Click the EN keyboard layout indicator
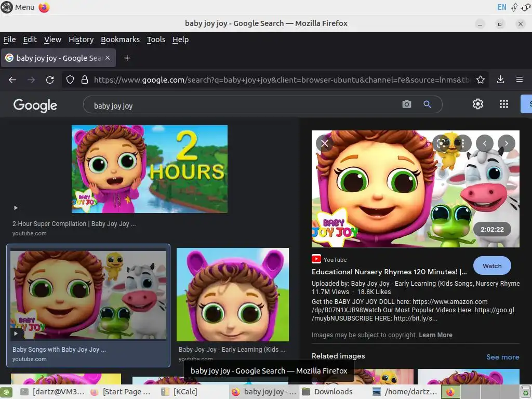The height and width of the screenshot is (399, 532). point(501,7)
